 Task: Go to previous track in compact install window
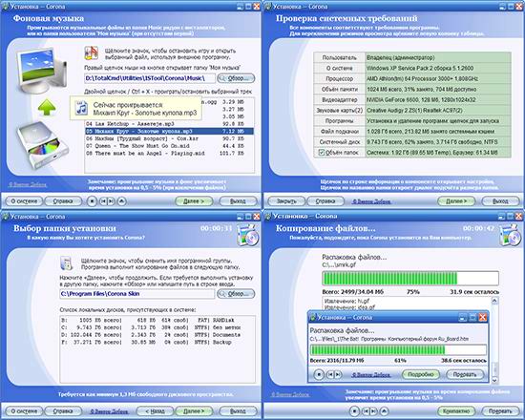(330, 374)
